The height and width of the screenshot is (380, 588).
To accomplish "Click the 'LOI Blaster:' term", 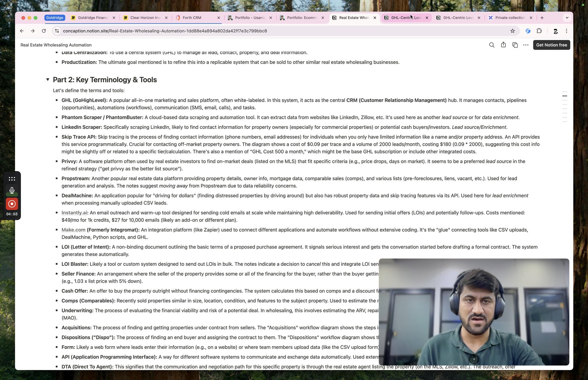I will click(75, 264).
